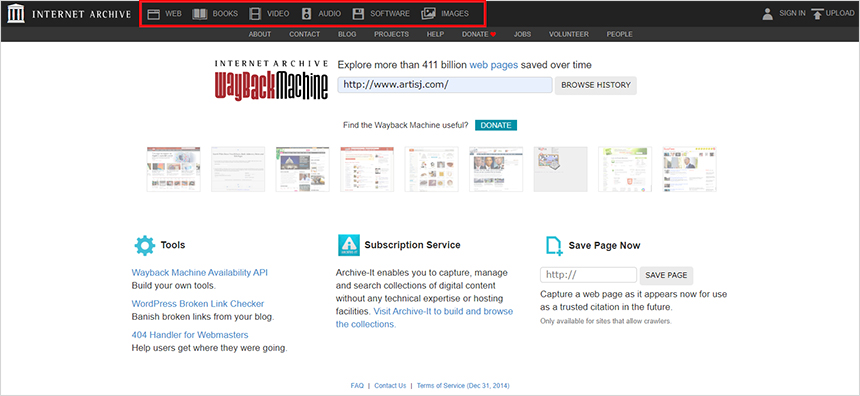Screen dimensions: 860x396
Task: Open WordPress Broken Link Checker link
Action: point(198,303)
